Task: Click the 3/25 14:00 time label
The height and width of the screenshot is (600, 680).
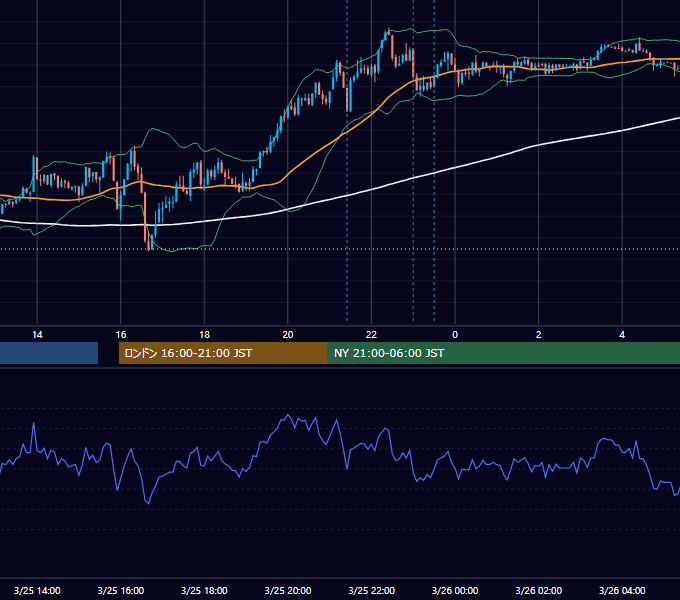Action: click(37, 590)
